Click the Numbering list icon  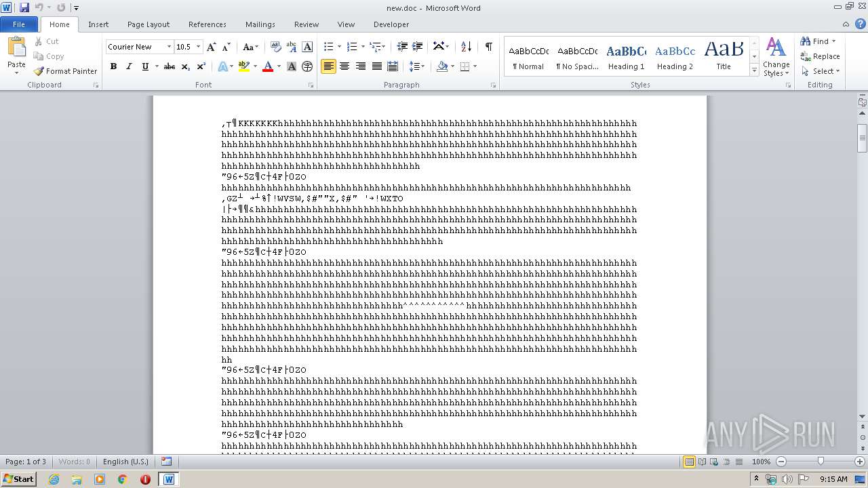tap(351, 47)
